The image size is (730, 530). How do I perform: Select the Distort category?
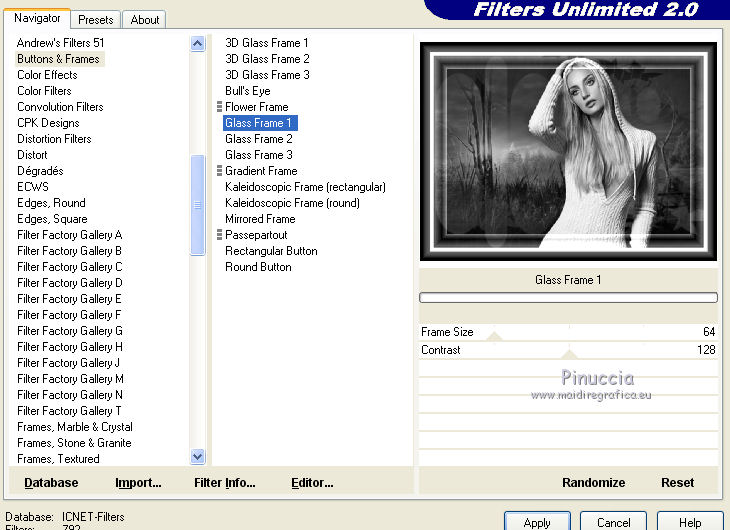click(x=32, y=155)
